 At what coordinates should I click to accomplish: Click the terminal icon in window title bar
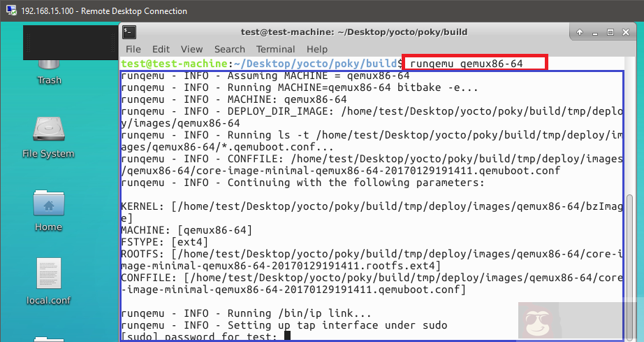(x=129, y=32)
